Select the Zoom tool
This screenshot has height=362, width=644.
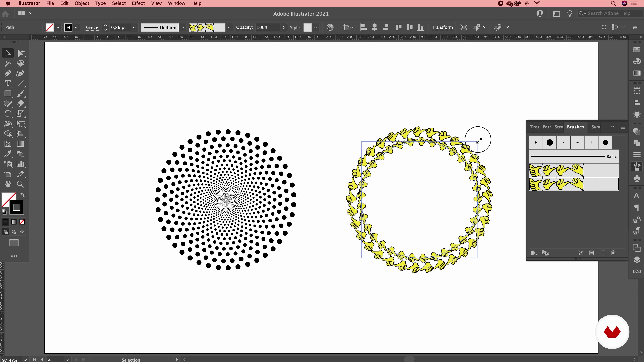coord(20,184)
